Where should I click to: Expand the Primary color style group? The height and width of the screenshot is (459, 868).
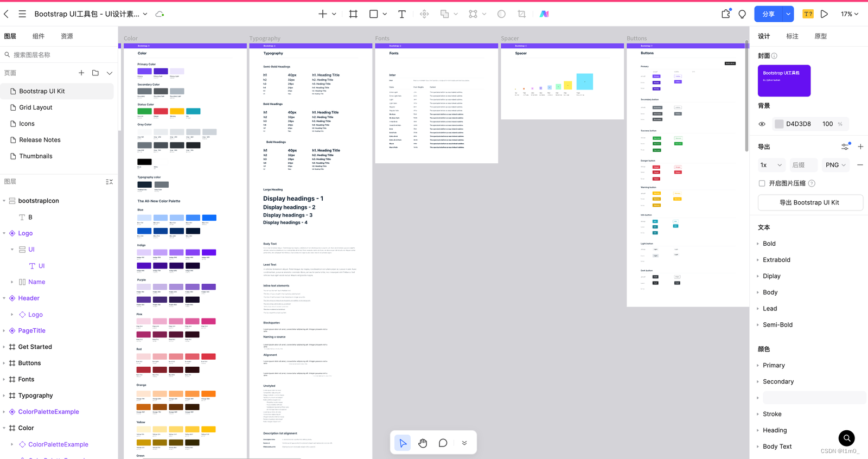(758, 366)
